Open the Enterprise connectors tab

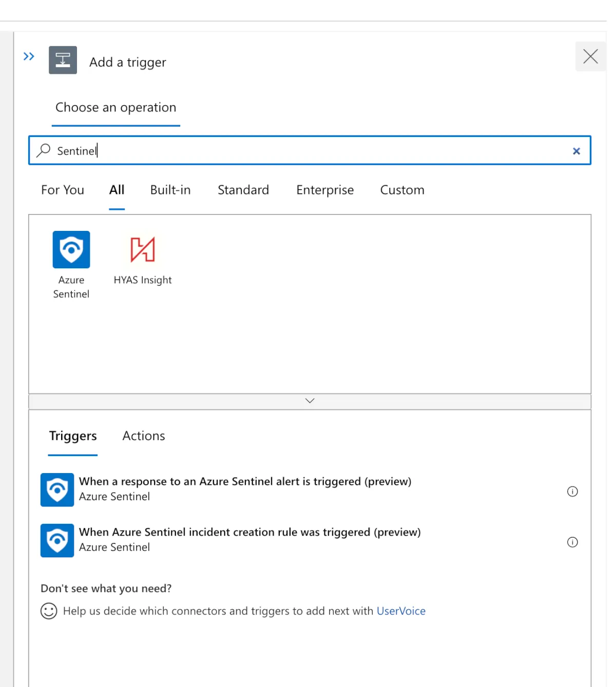tap(325, 190)
